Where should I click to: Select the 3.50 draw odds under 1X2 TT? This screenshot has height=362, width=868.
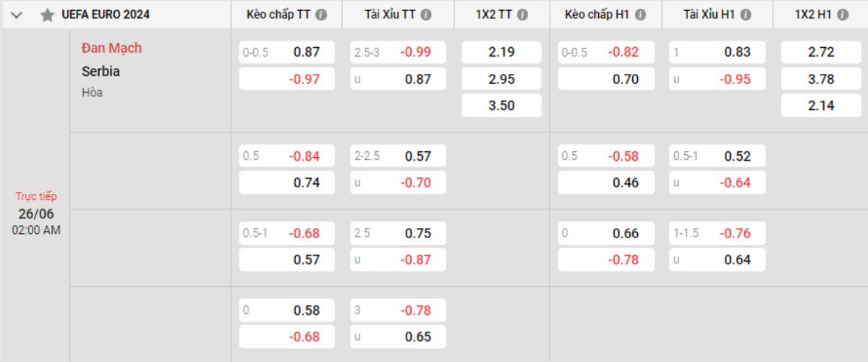click(501, 106)
